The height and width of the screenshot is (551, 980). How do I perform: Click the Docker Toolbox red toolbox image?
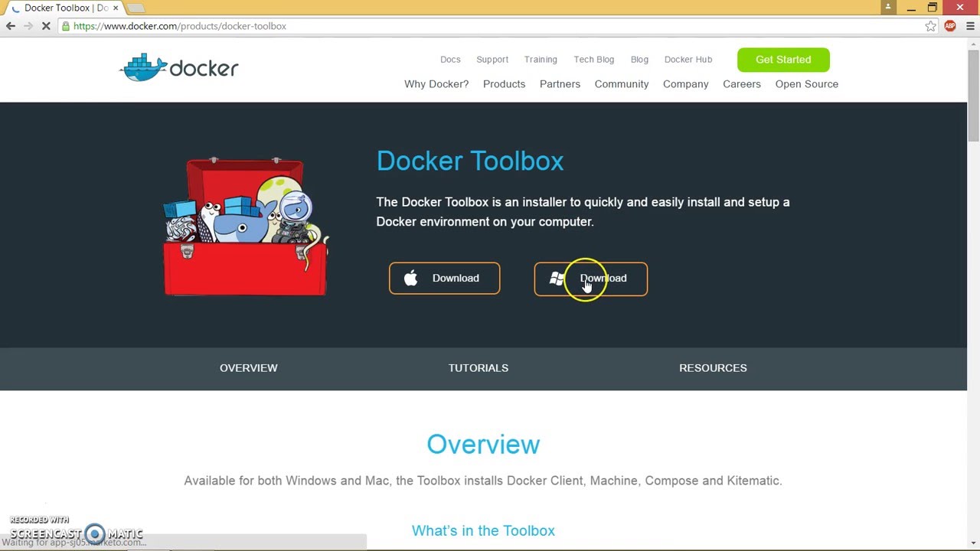pyautogui.click(x=246, y=227)
